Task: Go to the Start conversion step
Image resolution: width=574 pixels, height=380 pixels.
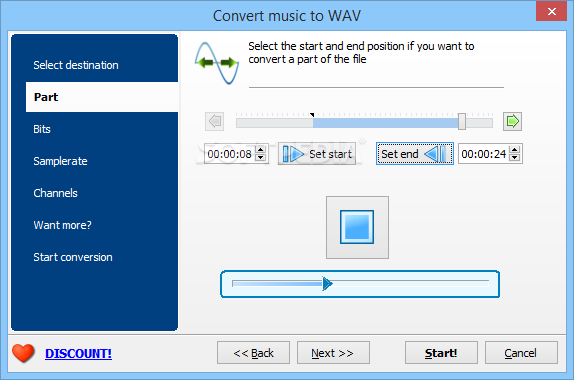Action: tap(73, 257)
